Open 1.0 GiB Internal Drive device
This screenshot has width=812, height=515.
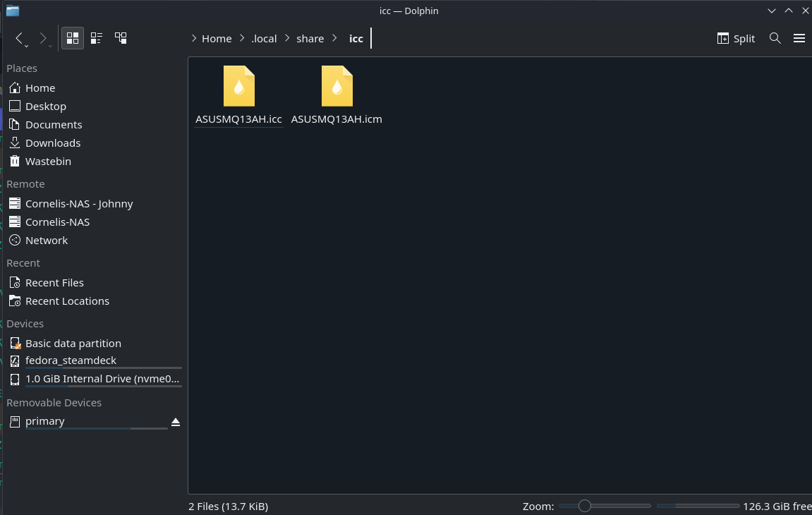(94, 380)
